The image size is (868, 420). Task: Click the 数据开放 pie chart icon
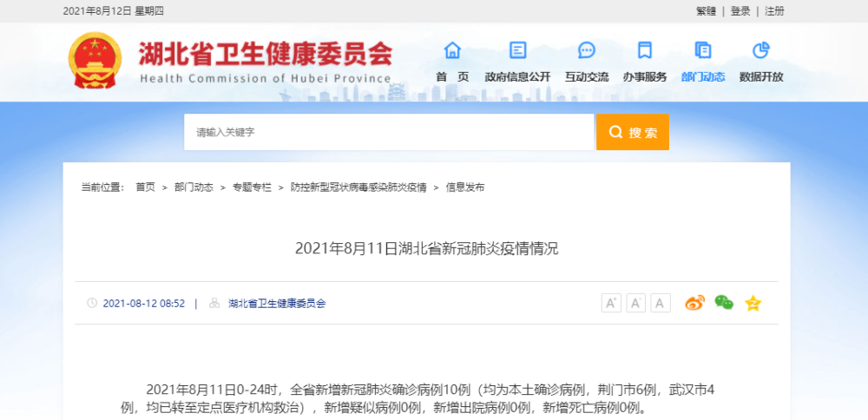(x=761, y=49)
